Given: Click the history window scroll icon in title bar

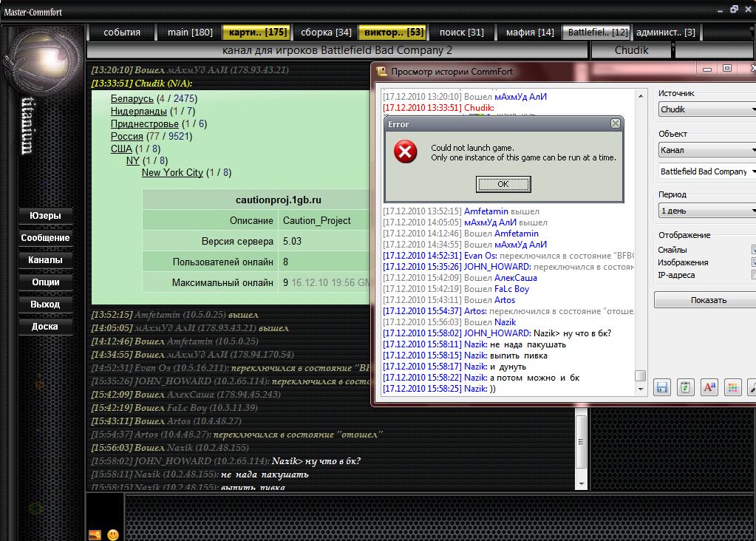Looking at the screenshot, I should (381, 72).
